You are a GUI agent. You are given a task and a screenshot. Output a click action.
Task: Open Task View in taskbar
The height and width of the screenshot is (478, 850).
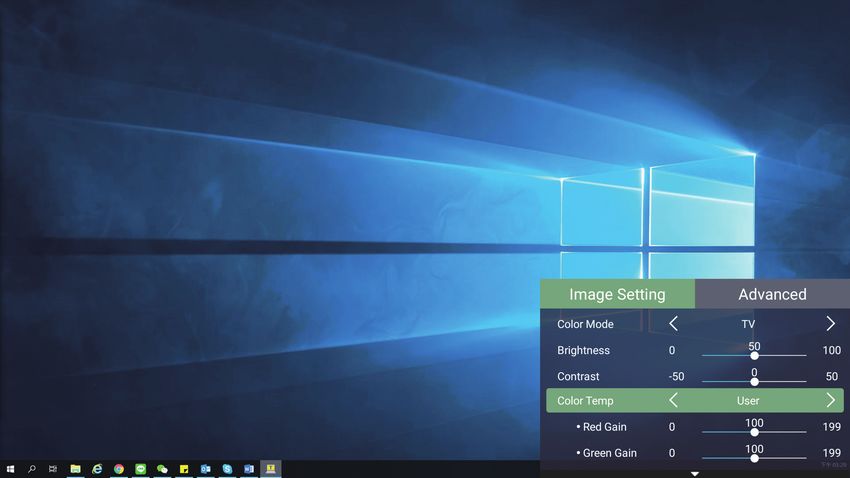(x=53, y=469)
